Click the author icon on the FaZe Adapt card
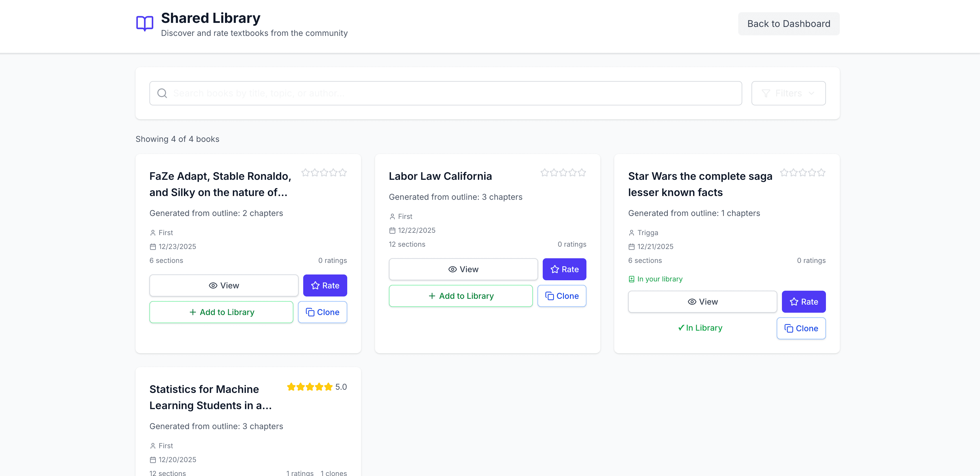This screenshot has width=980, height=476. click(153, 232)
